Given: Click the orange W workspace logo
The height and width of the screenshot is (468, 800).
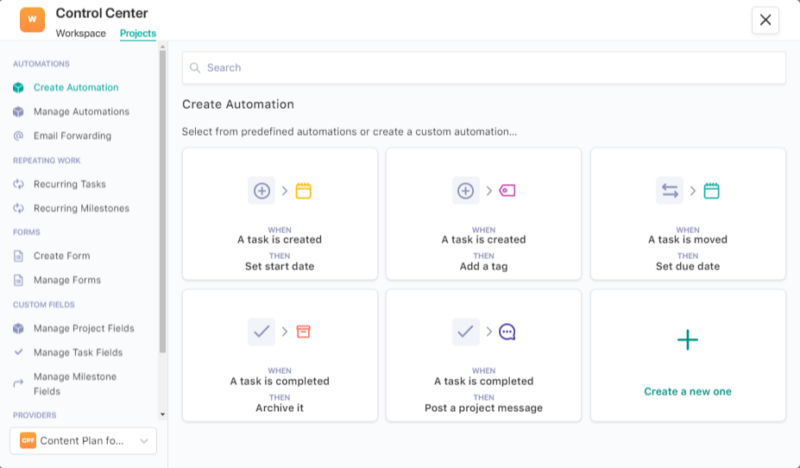Looking at the screenshot, I should 32,20.
